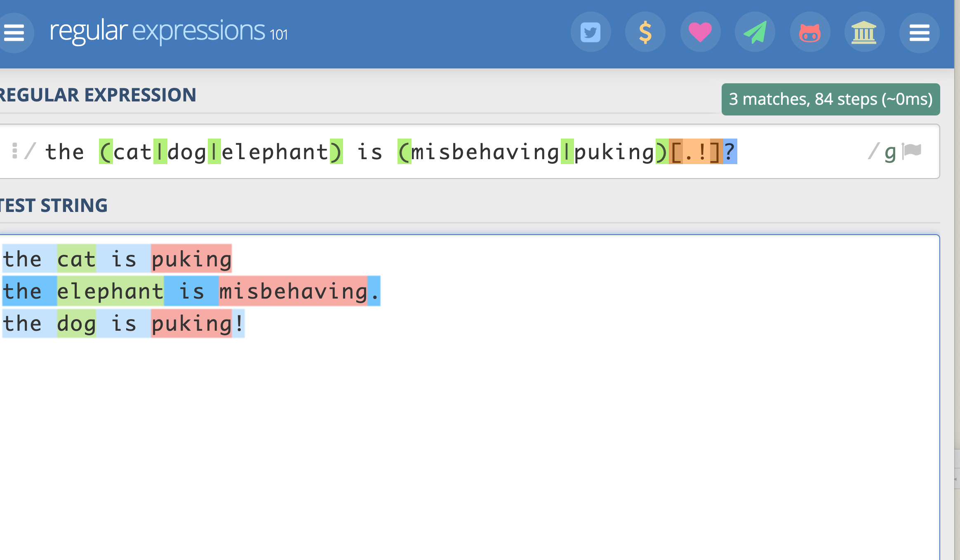Click 'cat' in the first test line
The width and height of the screenshot is (960, 560).
tap(77, 259)
